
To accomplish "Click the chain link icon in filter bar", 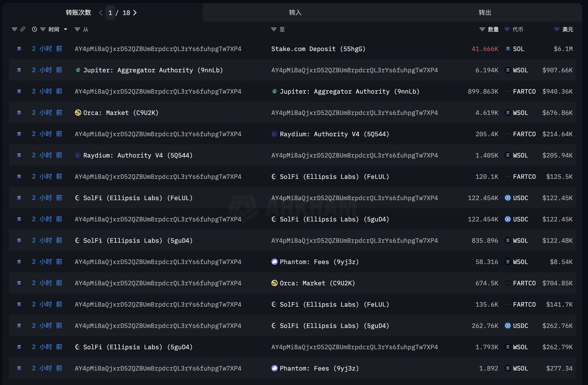I will click(24, 29).
